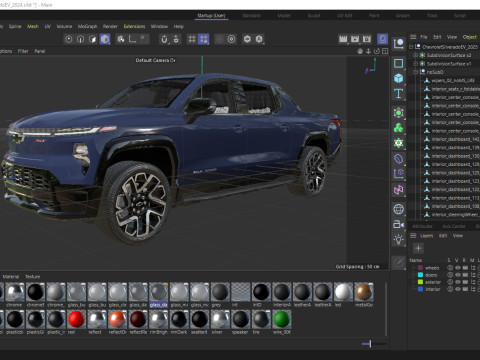Toggle visibility eye for exterior layer
The image size is (480, 360).
point(458,282)
